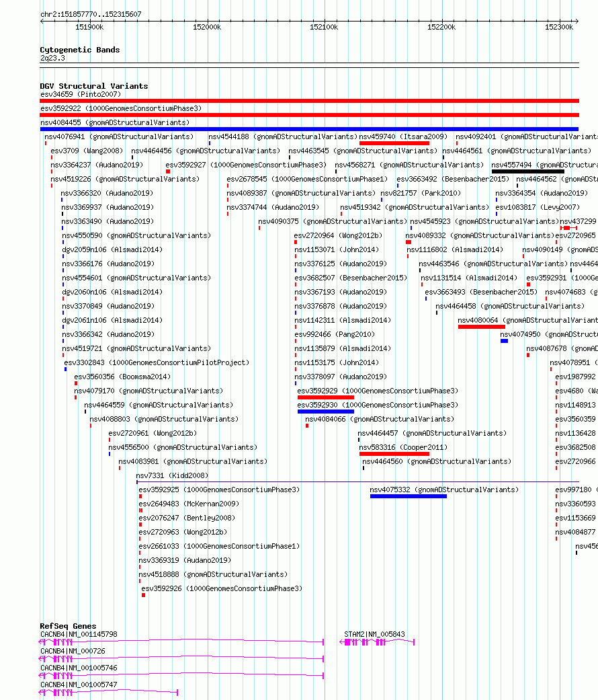Open esv3592926 1000GenomesConsortiumPhase3 label
This screenshot has height=700, width=598.
click(222, 588)
